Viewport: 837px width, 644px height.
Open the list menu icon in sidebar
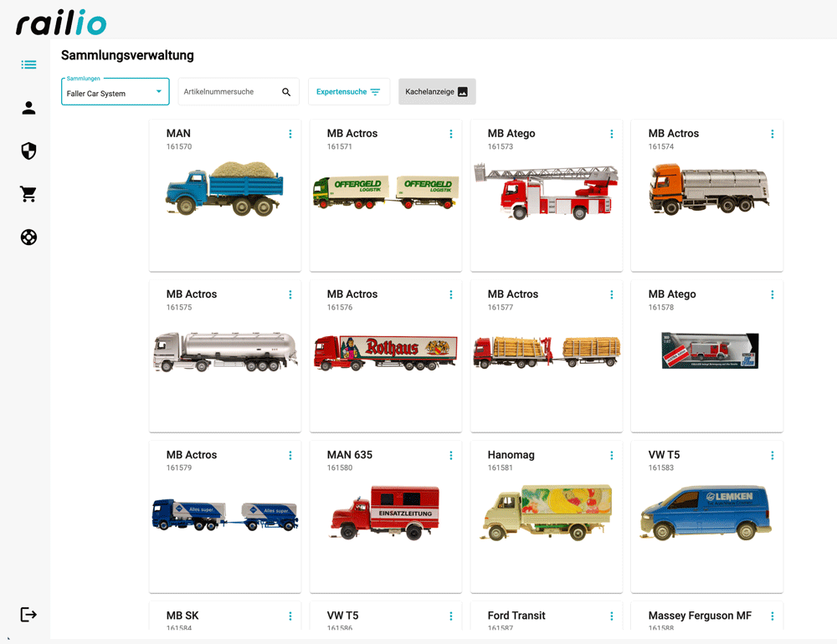point(28,64)
